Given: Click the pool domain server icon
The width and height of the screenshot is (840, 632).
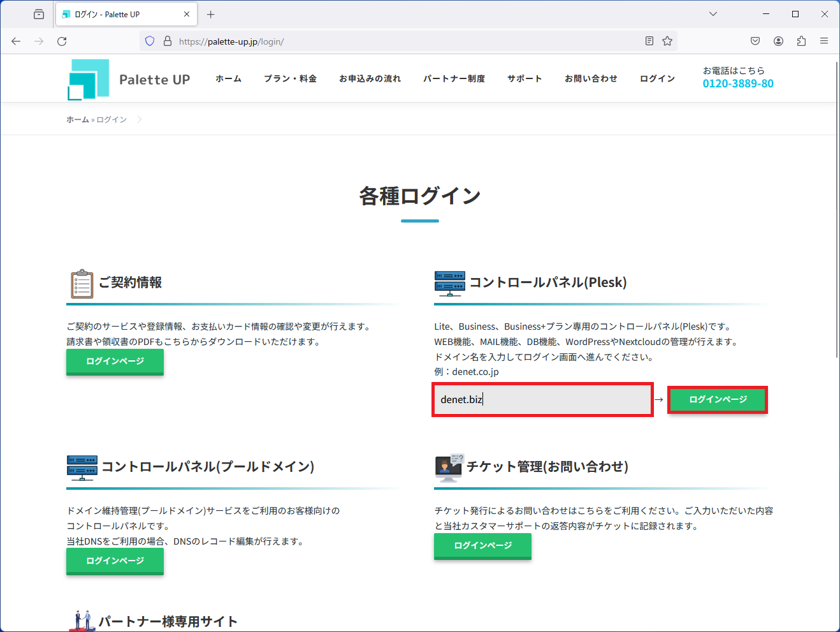Looking at the screenshot, I should pyautogui.click(x=82, y=467).
